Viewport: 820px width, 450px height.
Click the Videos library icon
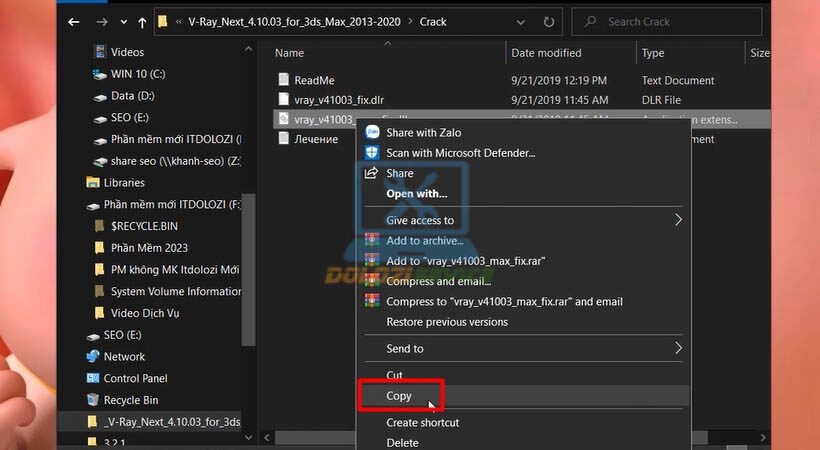pos(100,52)
